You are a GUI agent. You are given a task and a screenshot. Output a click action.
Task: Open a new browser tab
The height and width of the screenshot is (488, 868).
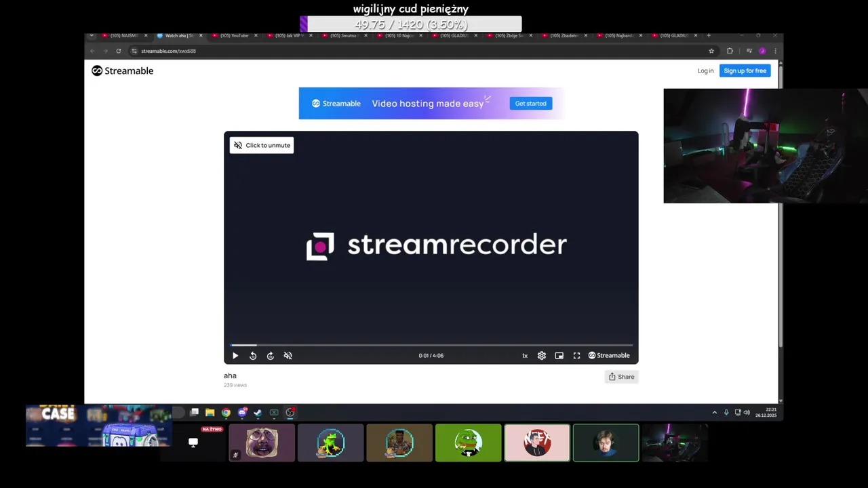pyautogui.click(x=709, y=35)
